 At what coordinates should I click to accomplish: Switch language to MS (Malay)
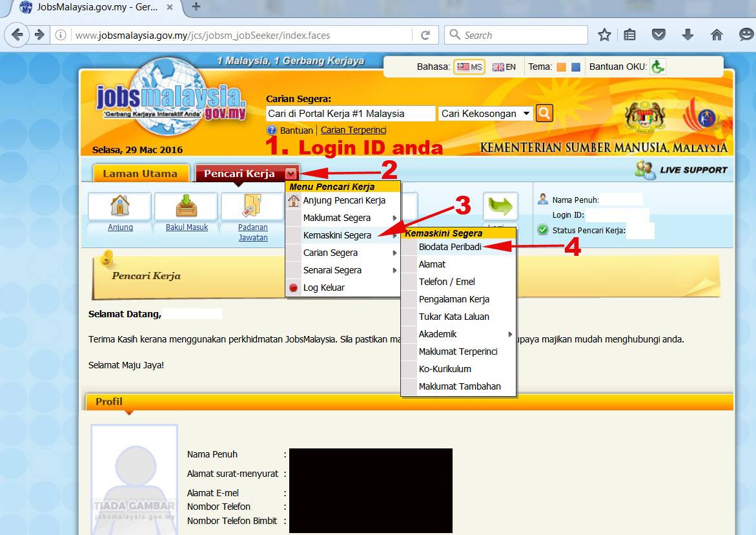coord(469,67)
